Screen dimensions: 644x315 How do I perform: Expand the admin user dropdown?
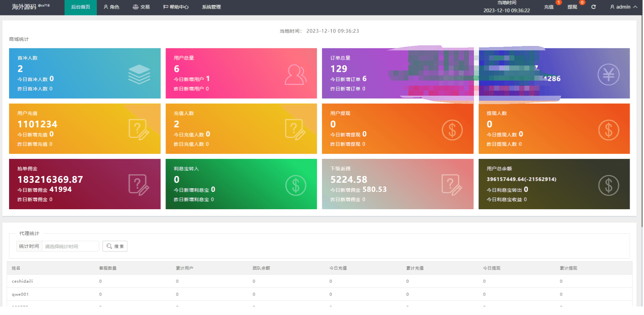click(x=623, y=7)
